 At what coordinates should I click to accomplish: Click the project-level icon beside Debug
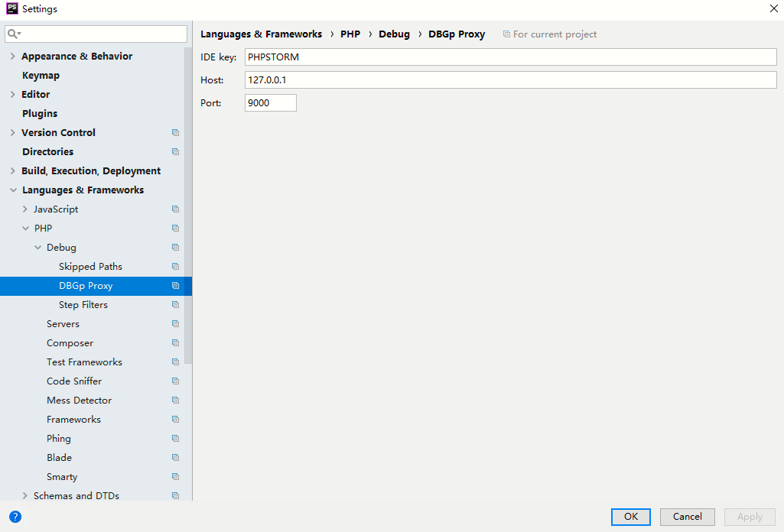point(175,247)
